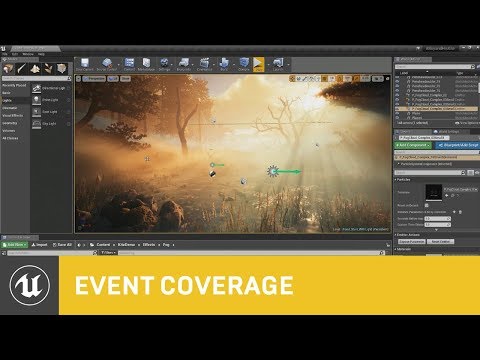Open the Window menu
Viewport: 480px width, 360px height.
tap(28, 54)
